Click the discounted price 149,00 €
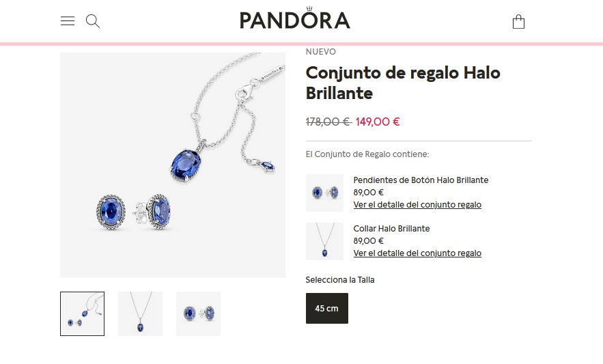 coord(378,122)
